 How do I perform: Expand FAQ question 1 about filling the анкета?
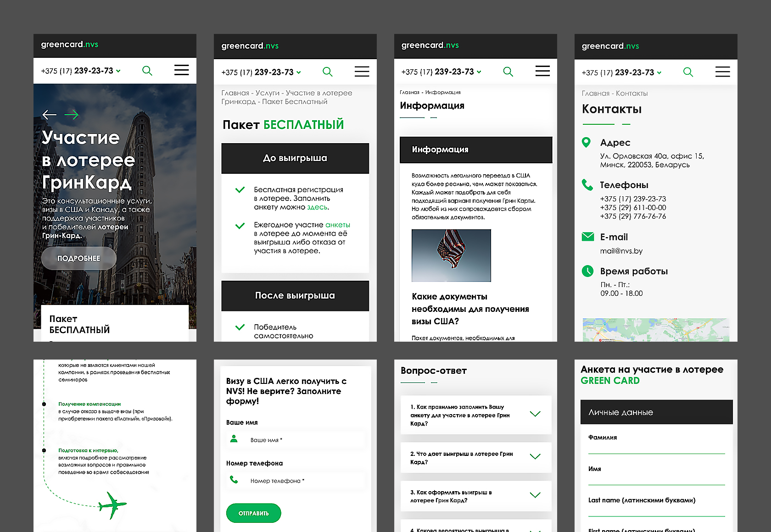(535, 414)
